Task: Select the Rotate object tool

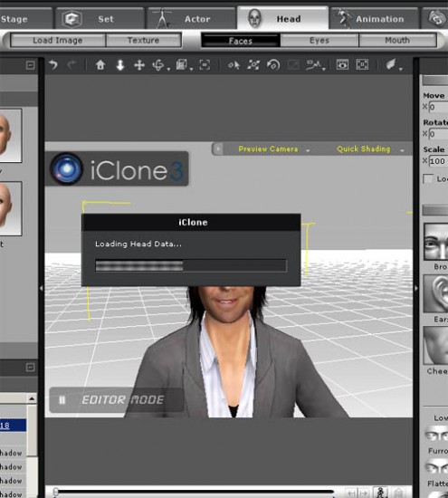Action: tap(158, 65)
